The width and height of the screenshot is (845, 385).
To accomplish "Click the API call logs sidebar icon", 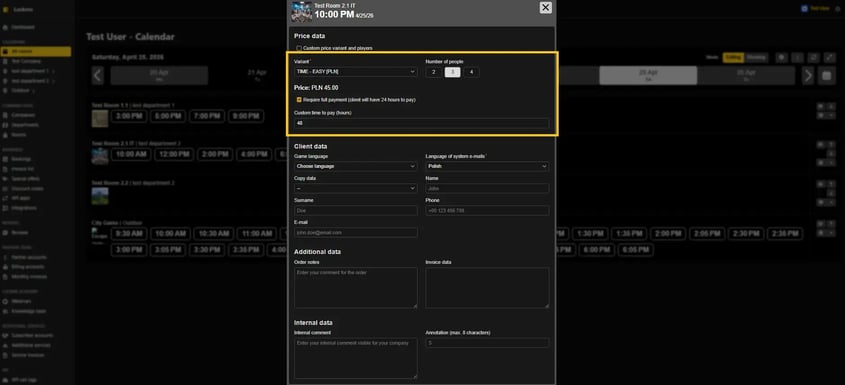I will pyautogui.click(x=5, y=380).
